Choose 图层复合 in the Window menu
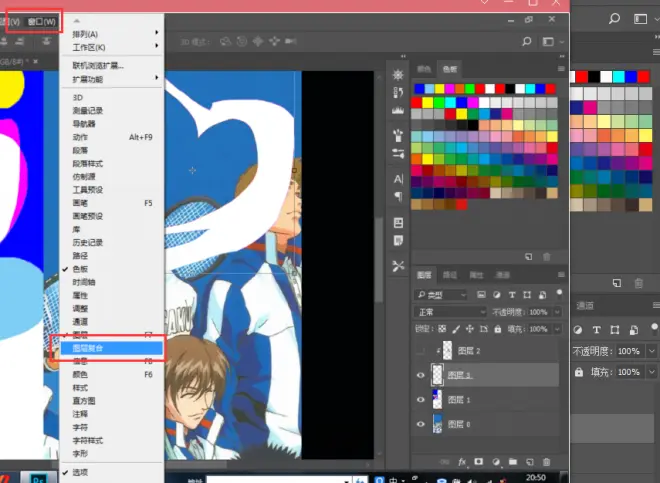660x483 pixels. pyautogui.click(x=112, y=348)
